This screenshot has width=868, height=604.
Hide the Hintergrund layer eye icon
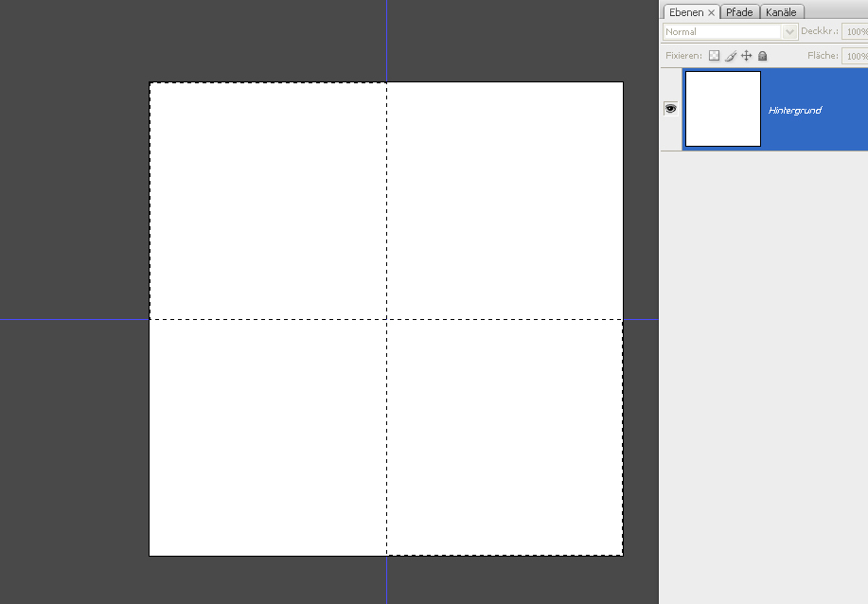(670, 109)
